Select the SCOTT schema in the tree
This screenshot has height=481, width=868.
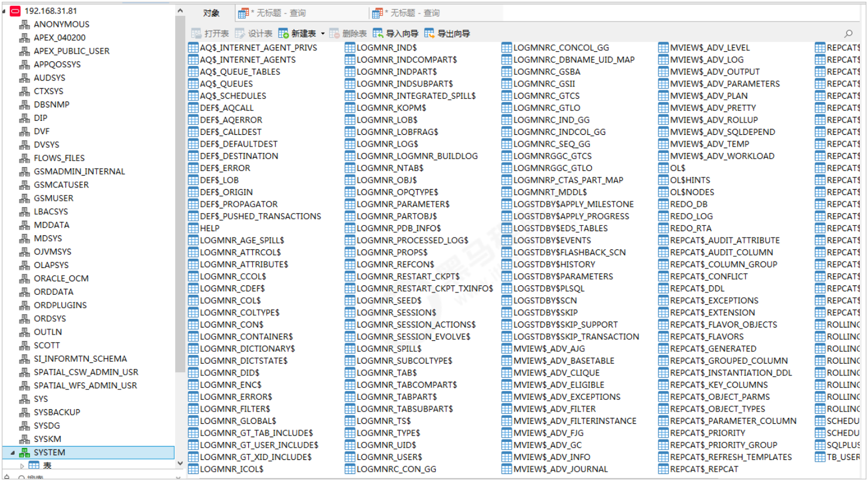[x=47, y=346]
